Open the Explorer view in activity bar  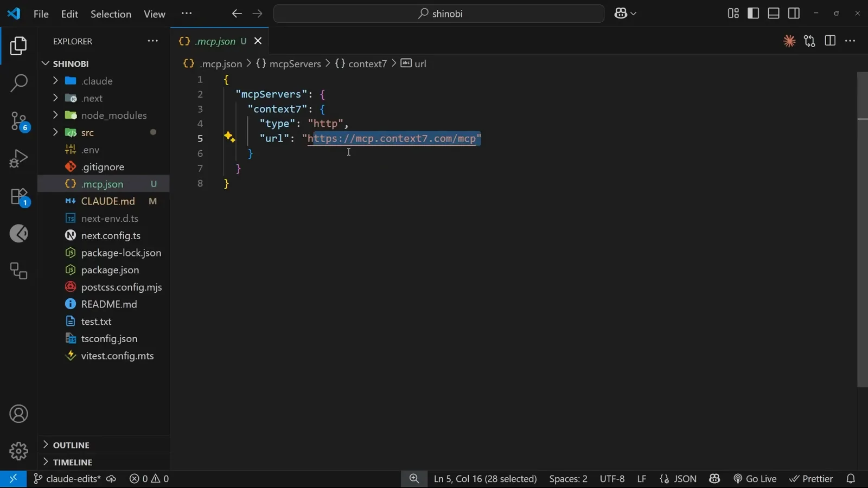[18, 46]
